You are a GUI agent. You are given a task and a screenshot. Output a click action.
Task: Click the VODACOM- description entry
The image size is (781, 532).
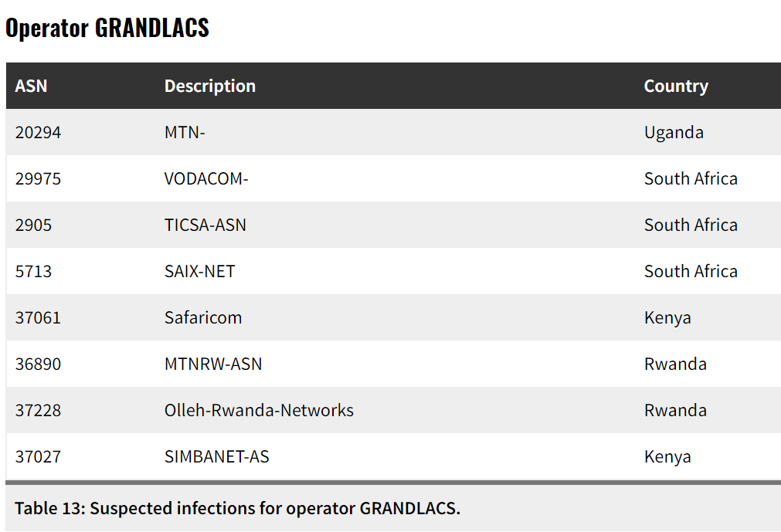(206, 178)
